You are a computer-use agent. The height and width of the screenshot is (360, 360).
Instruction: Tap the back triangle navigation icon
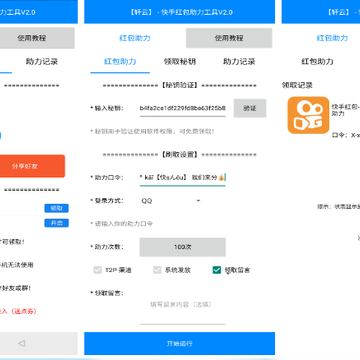[22, 343]
